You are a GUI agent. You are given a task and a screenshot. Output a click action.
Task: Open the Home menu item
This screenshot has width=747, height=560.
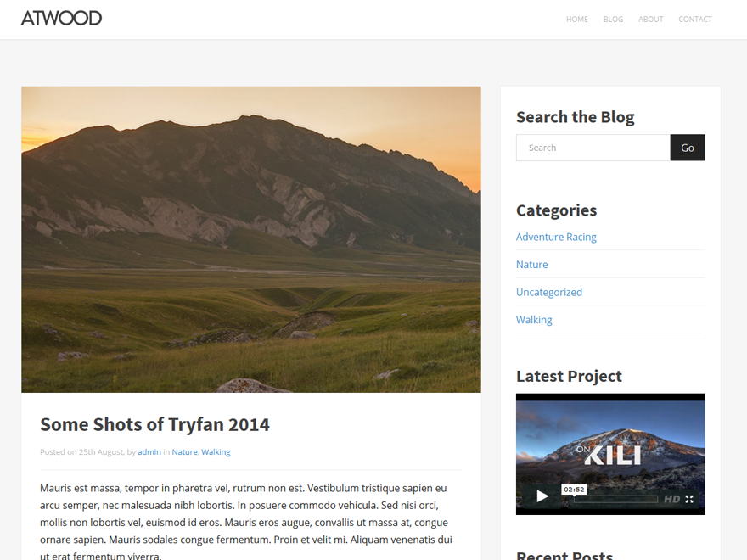(x=577, y=20)
